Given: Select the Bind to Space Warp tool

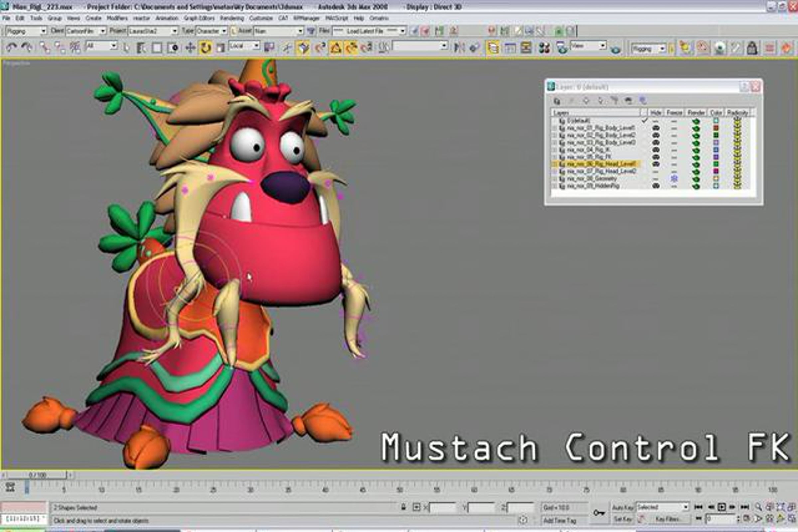Looking at the screenshot, I should point(75,48).
